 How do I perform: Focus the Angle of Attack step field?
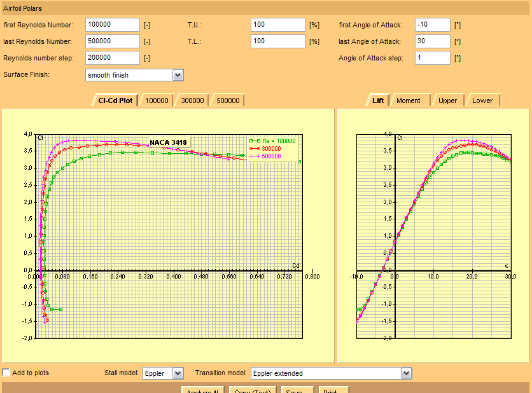(x=432, y=58)
